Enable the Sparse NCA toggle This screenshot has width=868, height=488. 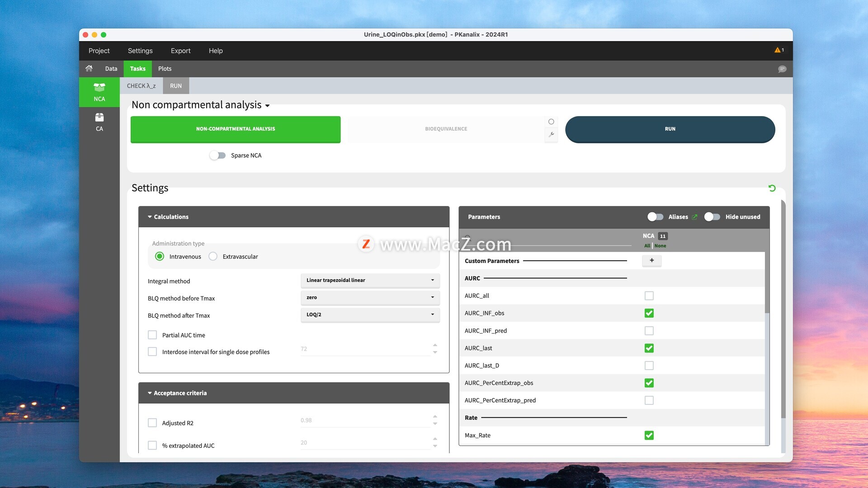217,155
